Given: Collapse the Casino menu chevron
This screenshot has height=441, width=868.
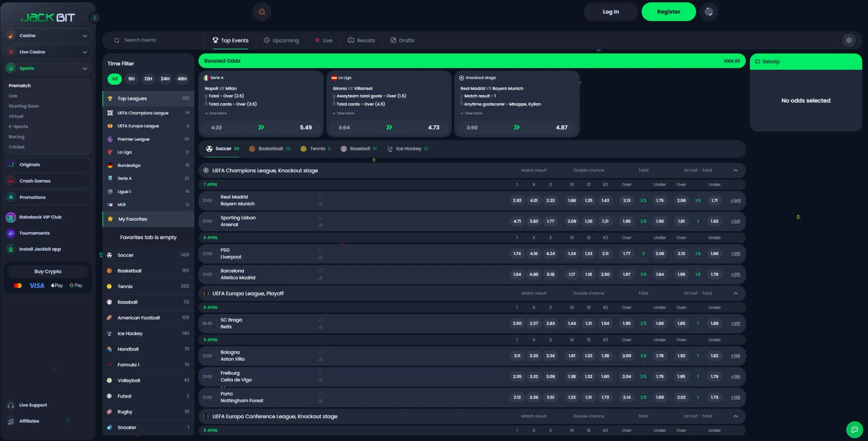Looking at the screenshot, I should [x=85, y=35].
